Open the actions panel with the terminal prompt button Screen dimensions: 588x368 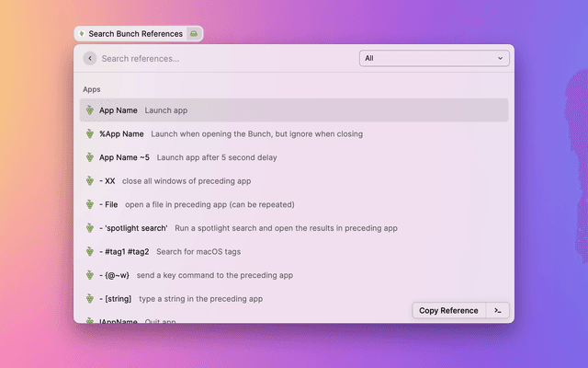point(497,310)
